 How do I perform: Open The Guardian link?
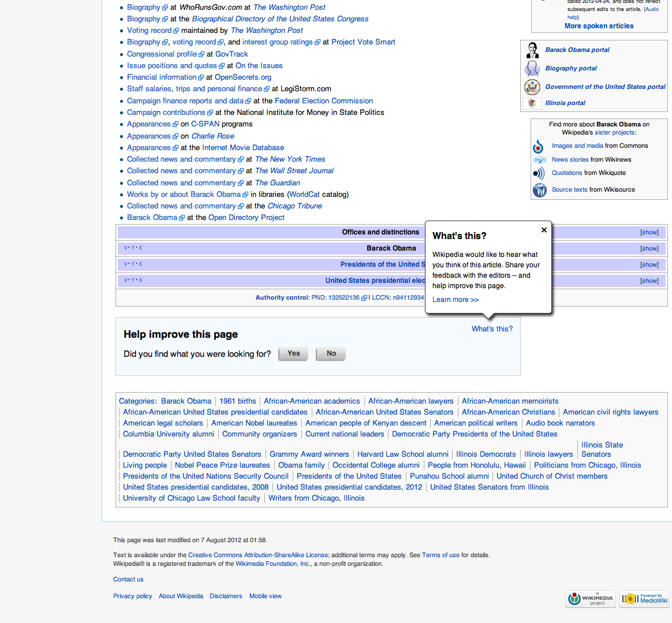pyautogui.click(x=277, y=182)
